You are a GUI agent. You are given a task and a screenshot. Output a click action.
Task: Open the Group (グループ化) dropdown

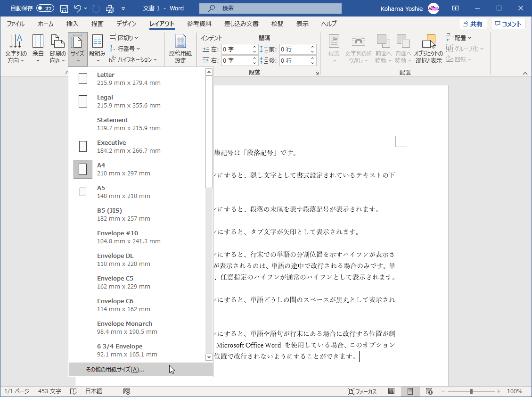point(465,49)
